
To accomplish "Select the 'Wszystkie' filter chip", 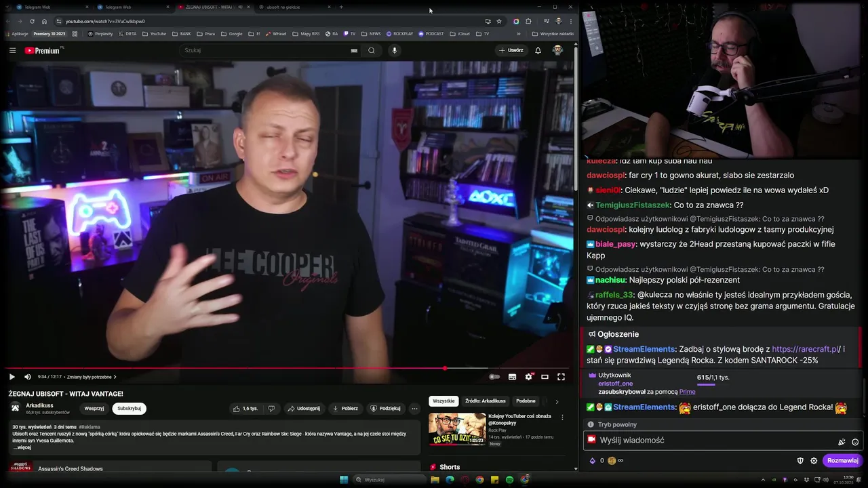I will pos(443,401).
